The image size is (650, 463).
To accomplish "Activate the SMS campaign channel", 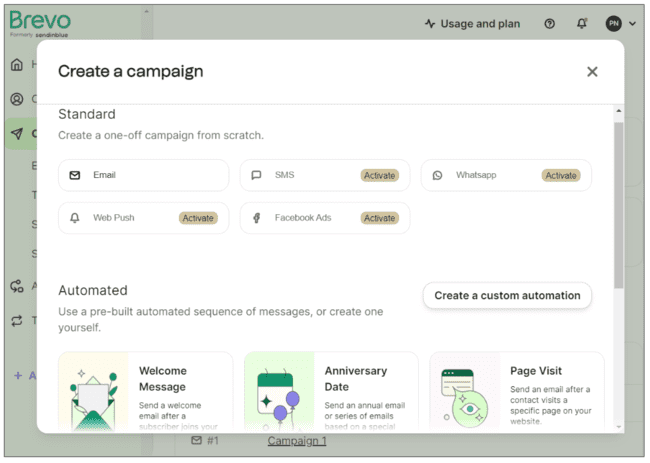I will coord(380,175).
